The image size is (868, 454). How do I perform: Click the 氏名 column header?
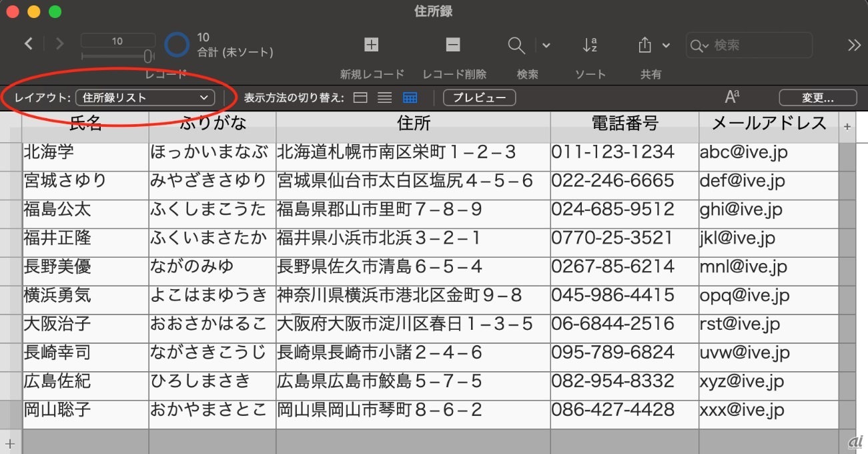(85, 123)
